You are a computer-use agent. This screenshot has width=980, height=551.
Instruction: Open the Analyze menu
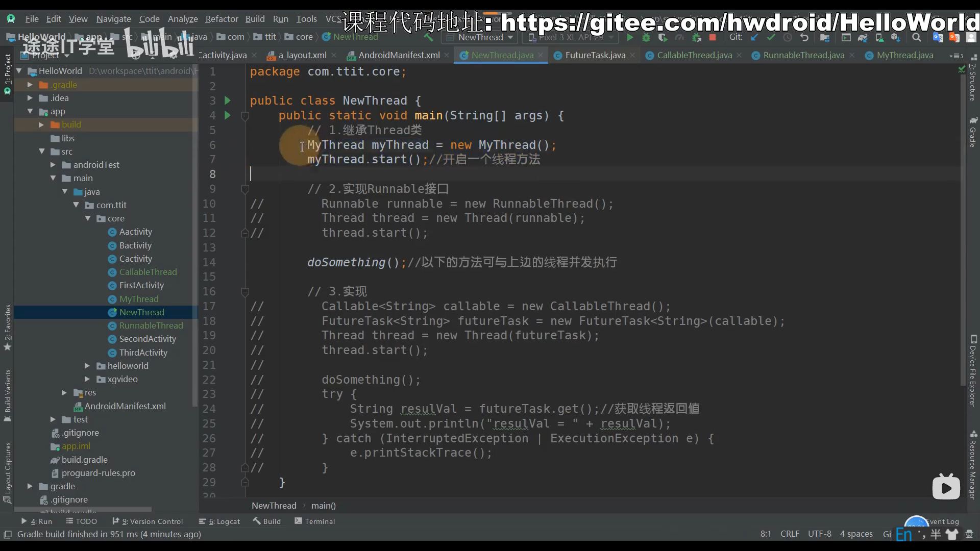pos(183,19)
